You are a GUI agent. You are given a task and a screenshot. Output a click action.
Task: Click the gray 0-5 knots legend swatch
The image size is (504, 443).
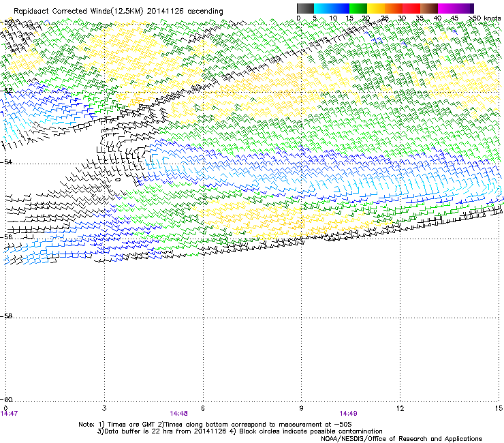305,8
